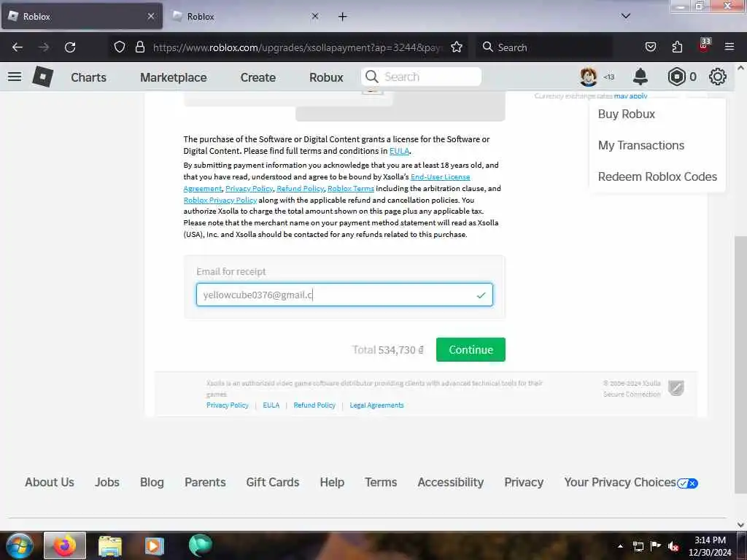Open the Legal Agreements footer link

click(376, 405)
